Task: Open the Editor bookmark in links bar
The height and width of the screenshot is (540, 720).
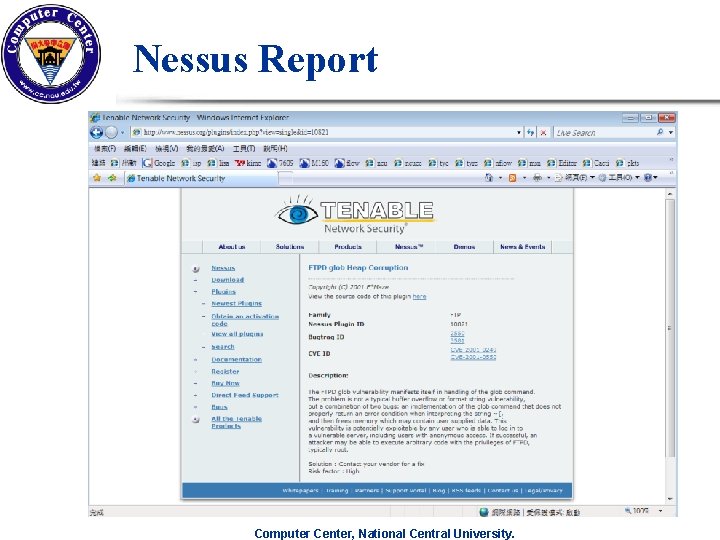Action: (562, 163)
